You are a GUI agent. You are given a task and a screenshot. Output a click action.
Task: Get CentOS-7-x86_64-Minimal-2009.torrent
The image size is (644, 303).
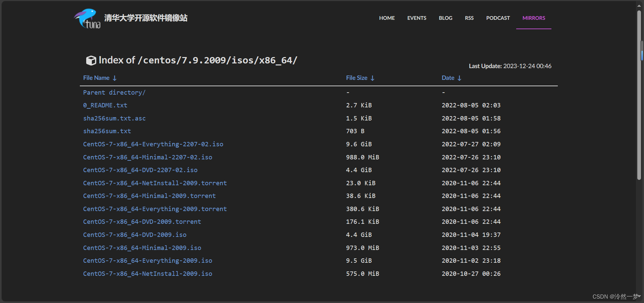150,196
